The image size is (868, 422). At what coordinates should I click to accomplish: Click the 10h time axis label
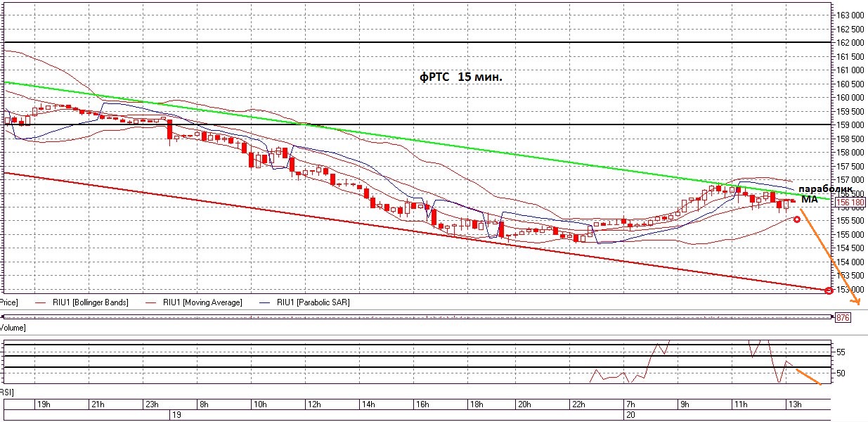(x=260, y=404)
